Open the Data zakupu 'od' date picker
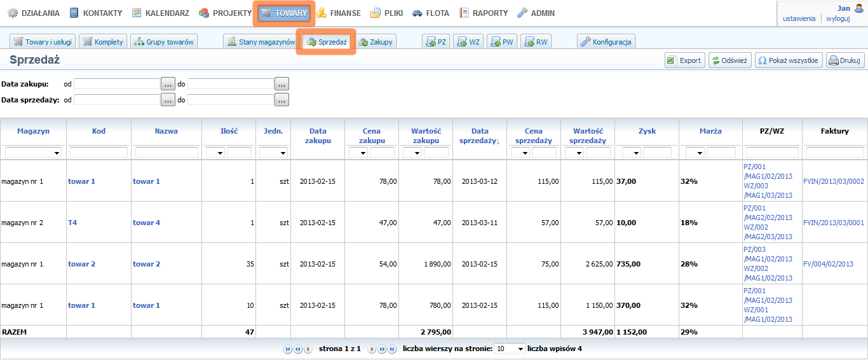The image size is (868, 360). (x=168, y=83)
